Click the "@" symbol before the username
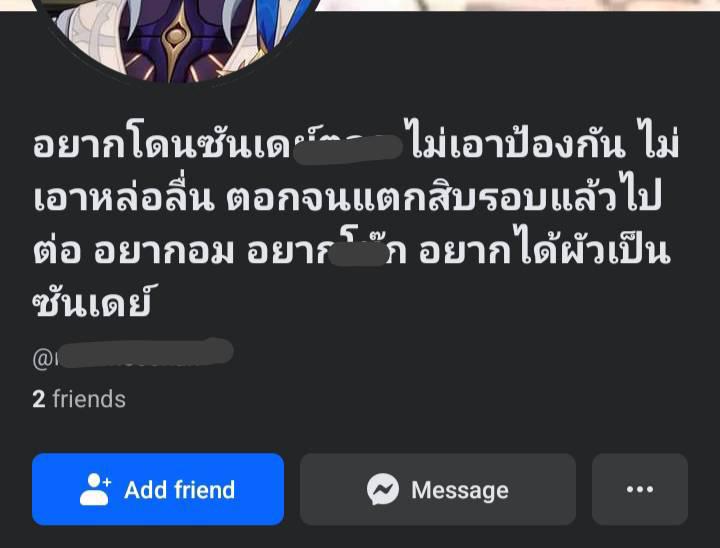Image resolution: width=720 pixels, height=548 pixels. [x=42, y=359]
